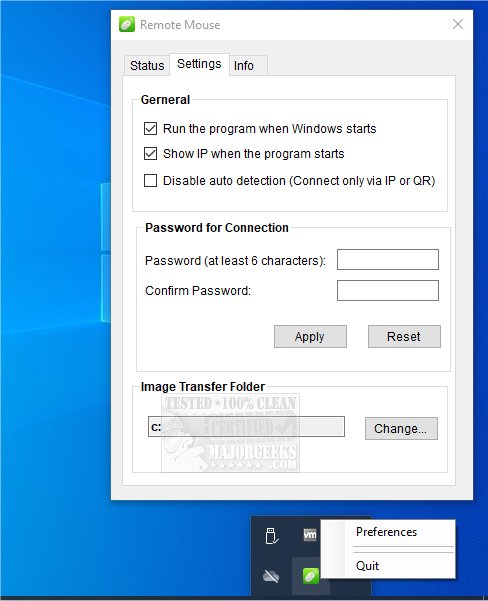This screenshot has width=488, height=601.
Task: Uncheck Show IP when the program starts
Action: click(x=150, y=153)
